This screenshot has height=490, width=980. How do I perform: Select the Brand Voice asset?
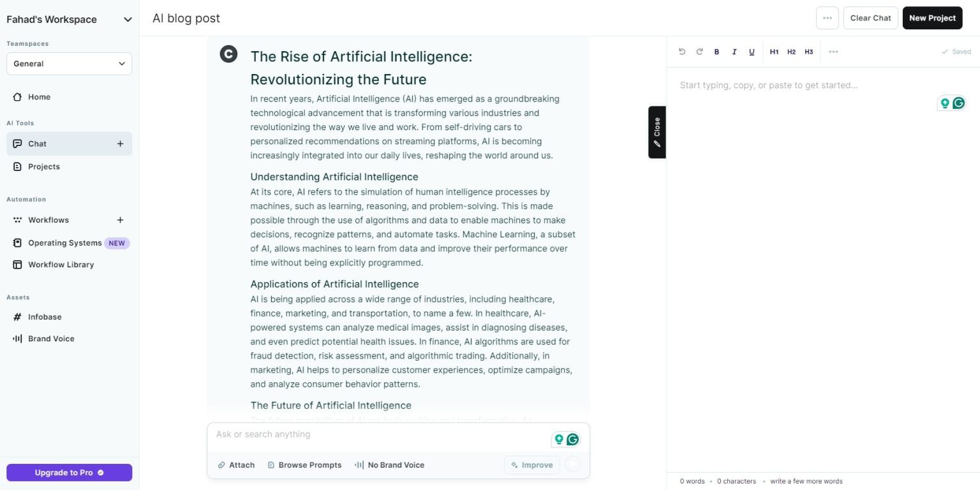[50, 338]
